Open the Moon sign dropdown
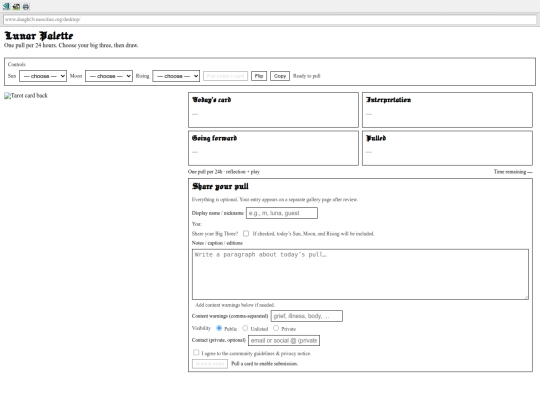The height and width of the screenshot is (405, 540). (x=109, y=76)
